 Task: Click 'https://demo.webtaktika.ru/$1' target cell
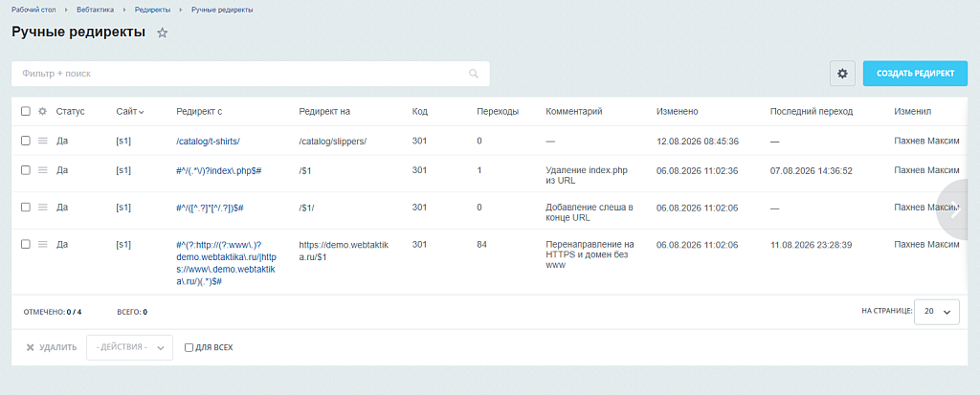[344, 251]
